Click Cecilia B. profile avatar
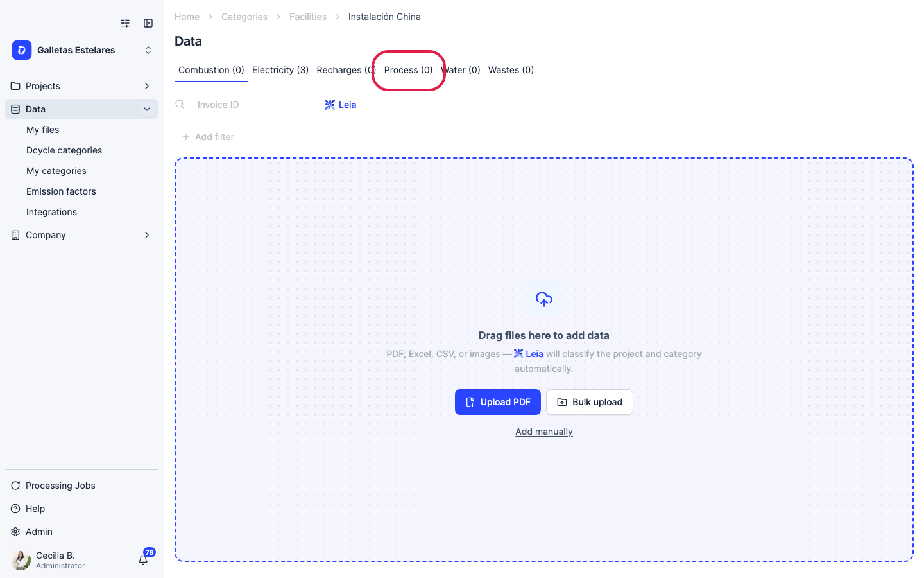924x578 pixels. pos(21,560)
